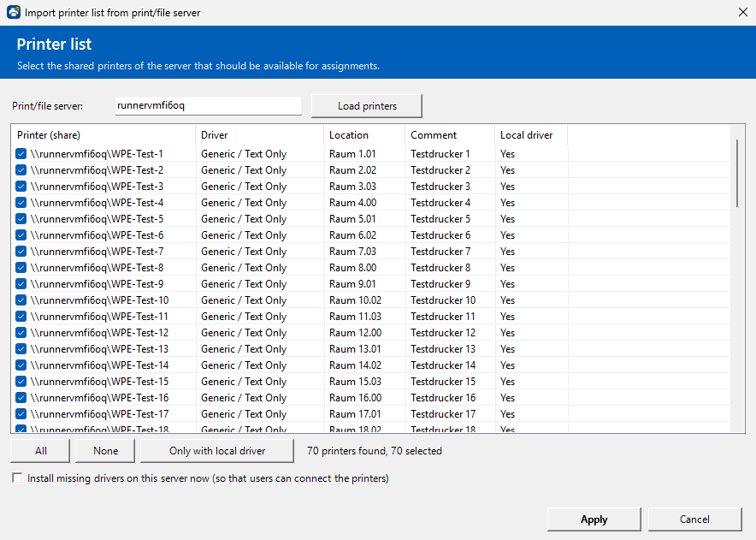Select the \\runnervmfi6oq\WPE-Test-6 row name
This screenshot has width=756, height=540.
click(x=97, y=235)
